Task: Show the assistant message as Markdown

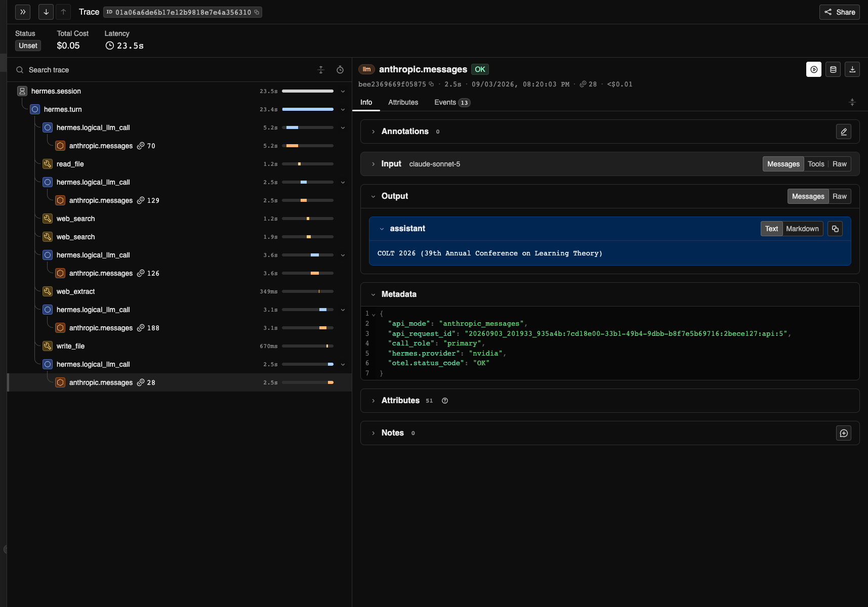Action: tap(802, 229)
